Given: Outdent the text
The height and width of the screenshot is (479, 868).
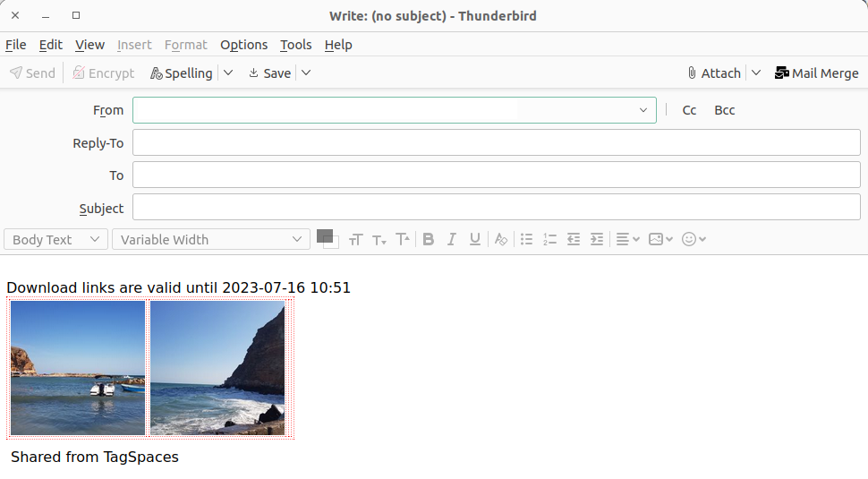Looking at the screenshot, I should point(574,239).
